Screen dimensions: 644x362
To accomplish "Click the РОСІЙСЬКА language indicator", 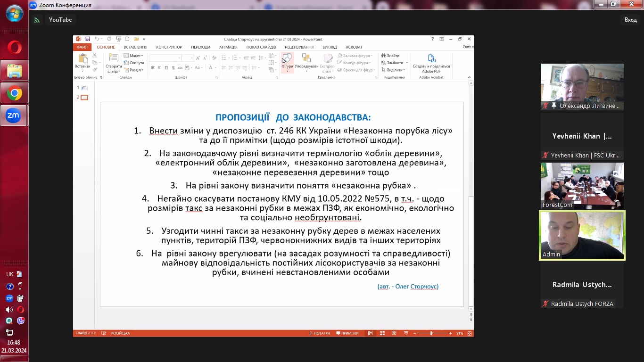I will coord(120,333).
